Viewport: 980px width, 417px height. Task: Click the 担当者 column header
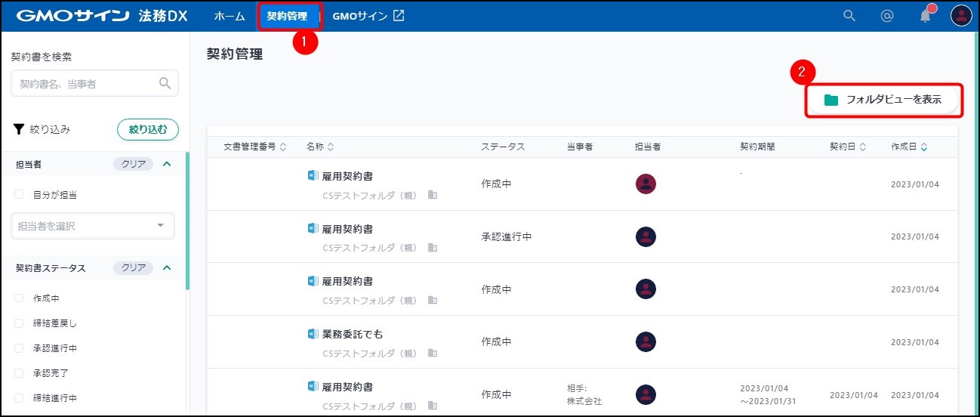point(649,147)
